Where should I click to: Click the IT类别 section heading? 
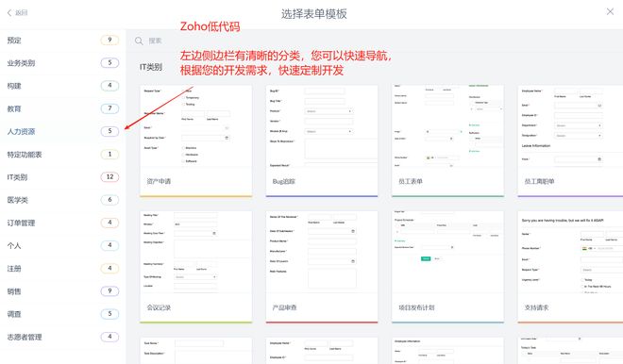click(151, 67)
